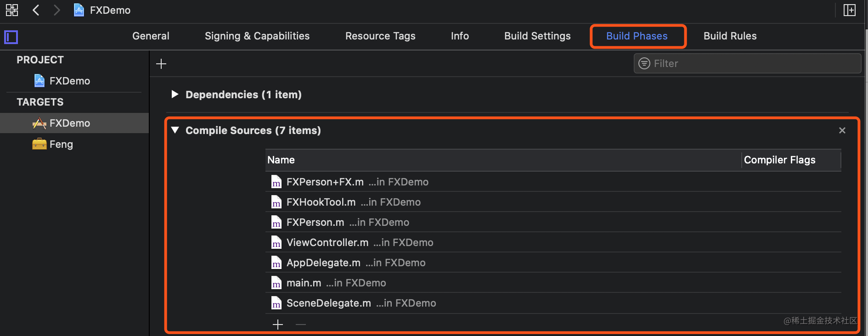This screenshot has width=868, height=336.
Task: Click the Name column header
Action: point(503,160)
